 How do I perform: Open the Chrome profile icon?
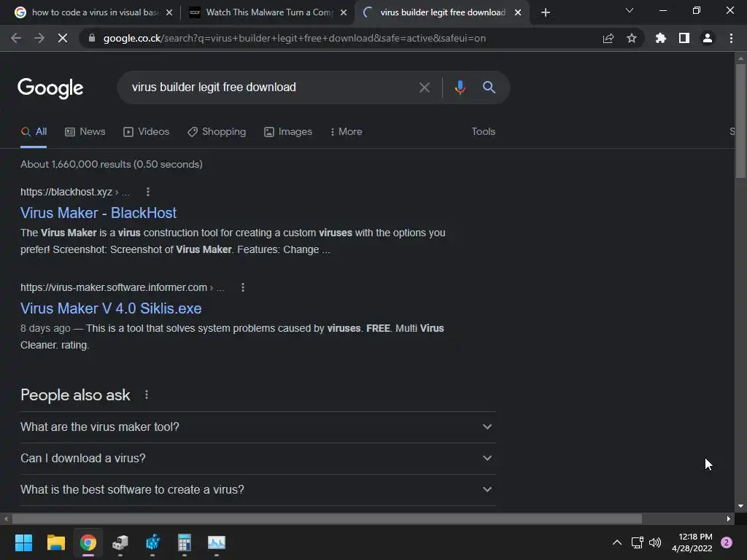pos(708,38)
